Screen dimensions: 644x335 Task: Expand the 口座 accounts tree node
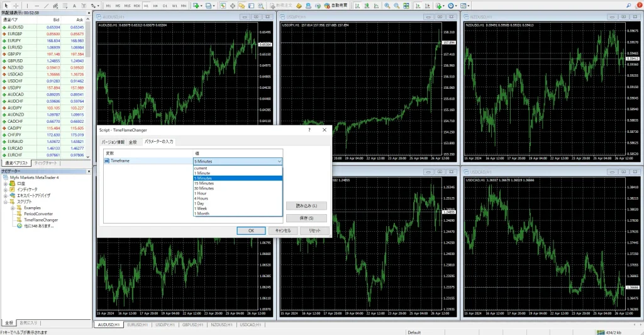point(6,184)
